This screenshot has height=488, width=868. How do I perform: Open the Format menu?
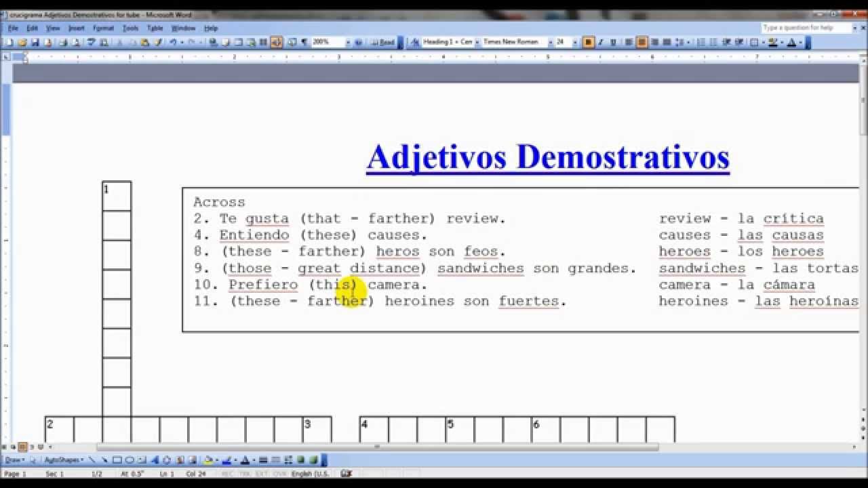[x=103, y=28]
